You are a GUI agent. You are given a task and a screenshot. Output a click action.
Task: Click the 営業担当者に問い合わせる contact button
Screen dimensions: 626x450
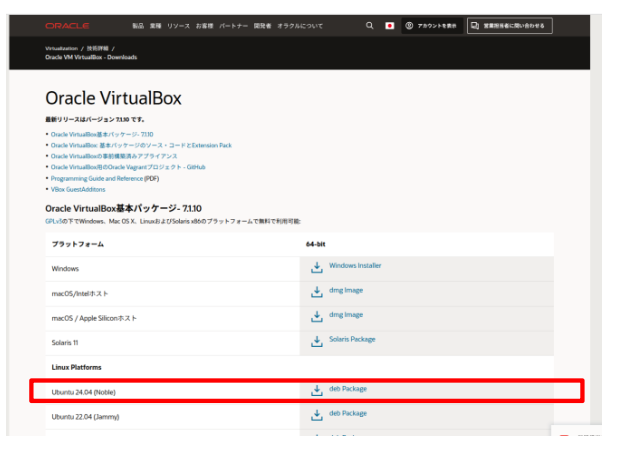click(x=510, y=25)
